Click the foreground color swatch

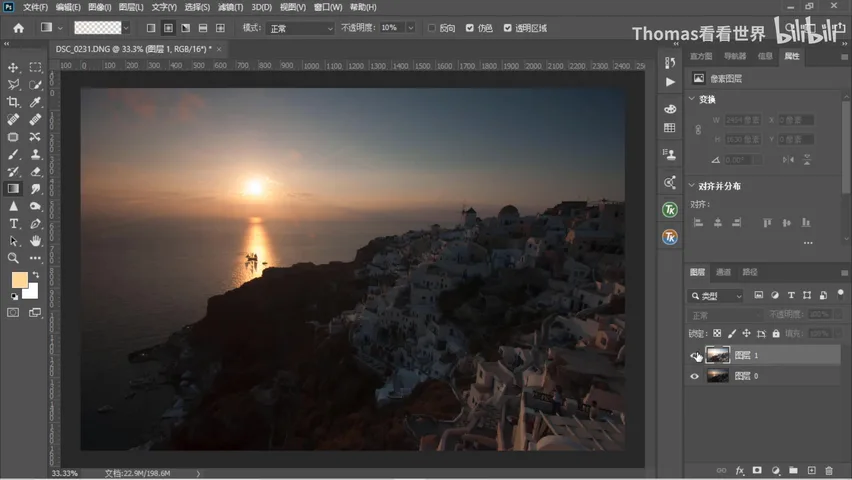coord(18,279)
